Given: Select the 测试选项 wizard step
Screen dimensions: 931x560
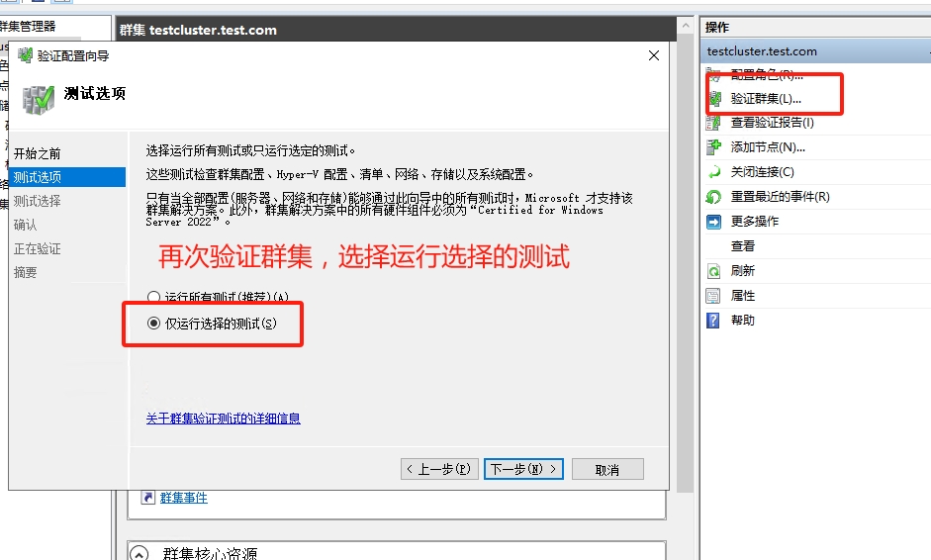Looking at the screenshot, I should tap(67, 177).
